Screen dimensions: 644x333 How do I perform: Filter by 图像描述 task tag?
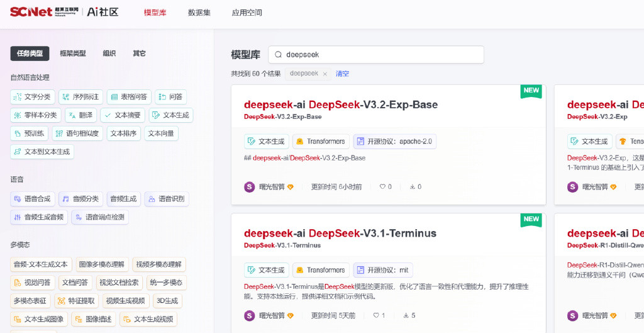pos(94,319)
